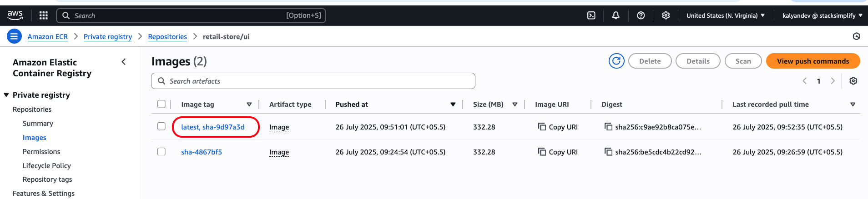The height and width of the screenshot is (199, 868).
Task: Launch CloudShell terminal icon
Action: coord(591,15)
